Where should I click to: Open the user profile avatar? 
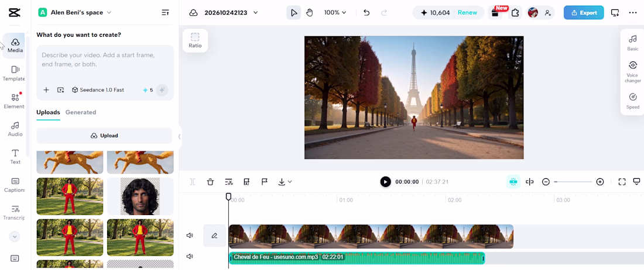pyautogui.click(x=533, y=13)
